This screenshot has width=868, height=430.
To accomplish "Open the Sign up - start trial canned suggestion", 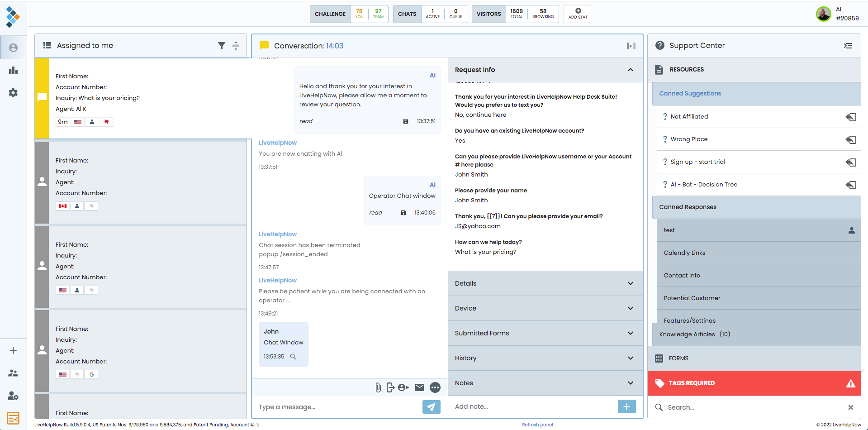I will click(x=698, y=162).
